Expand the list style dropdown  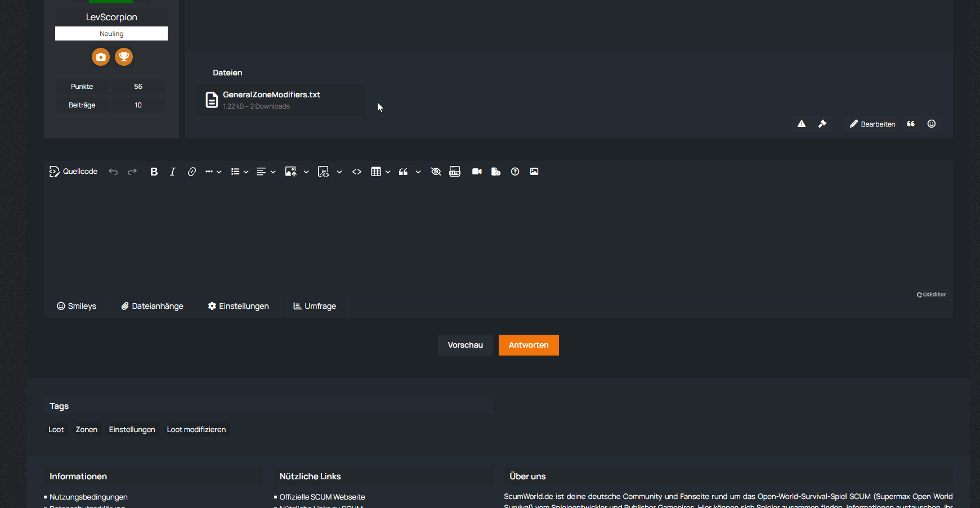point(246,172)
